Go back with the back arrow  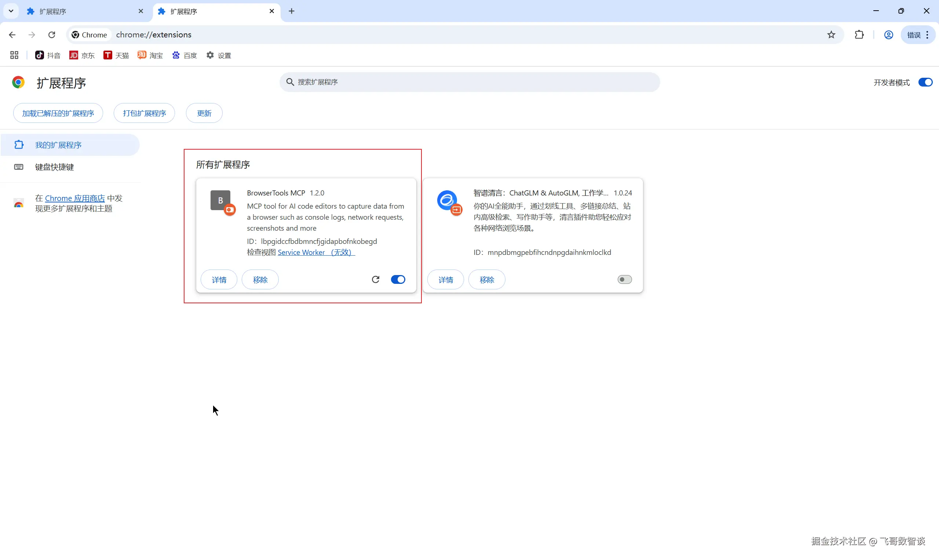12,35
